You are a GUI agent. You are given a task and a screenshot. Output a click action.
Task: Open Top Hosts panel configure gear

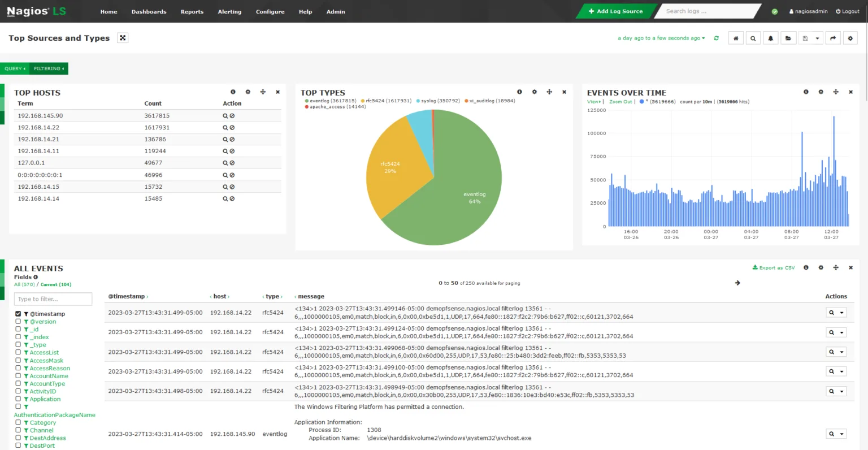coord(248,92)
